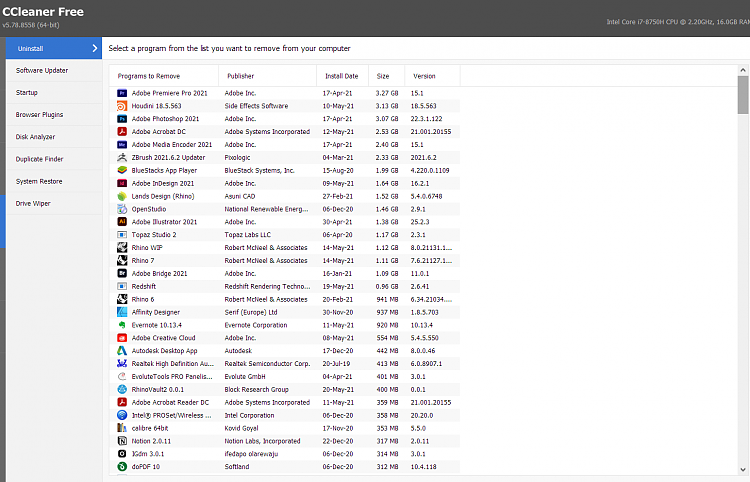Viewport: 750px width, 482px height.
Task: Select the Notion 2.0.11 icon
Action: click(x=122, y=441)
